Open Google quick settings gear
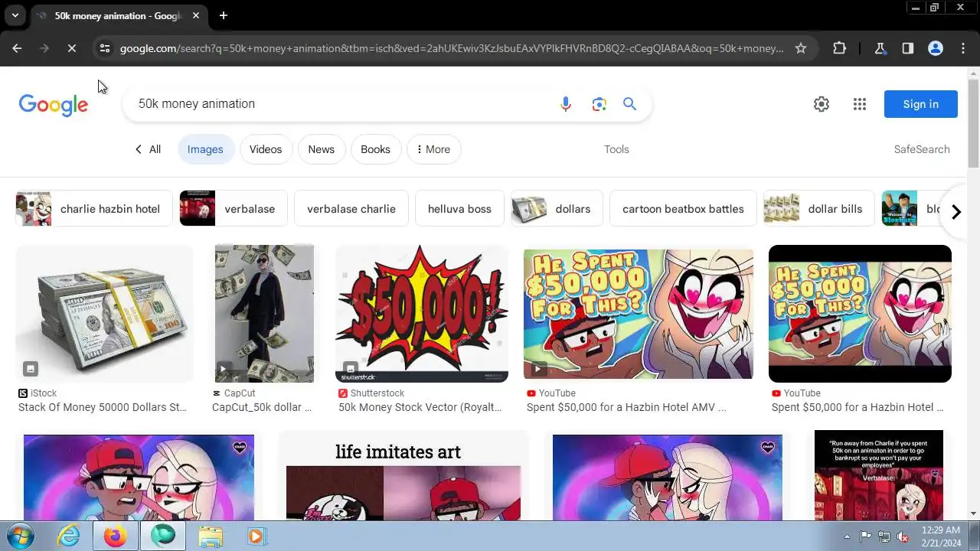 [822, 104]
